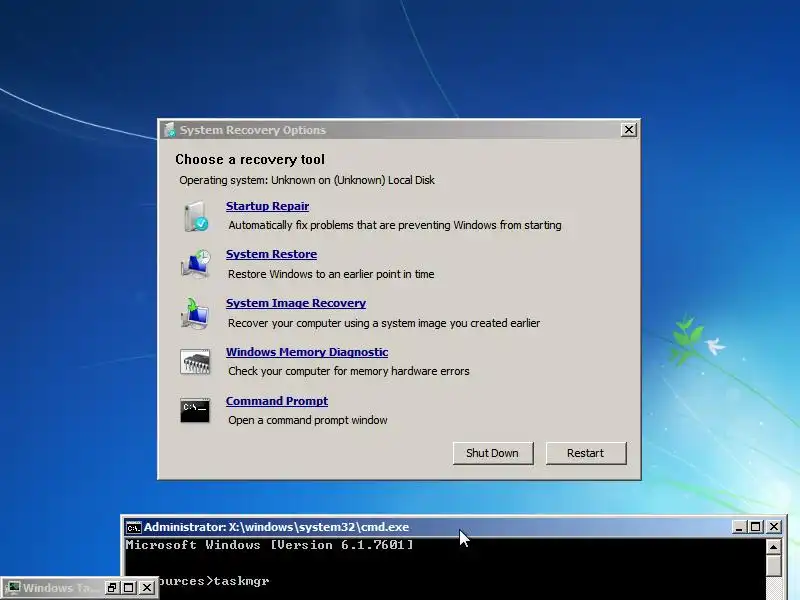Maximize the cmd.exe window
The image size is (800, 600).
pos(756,527)
